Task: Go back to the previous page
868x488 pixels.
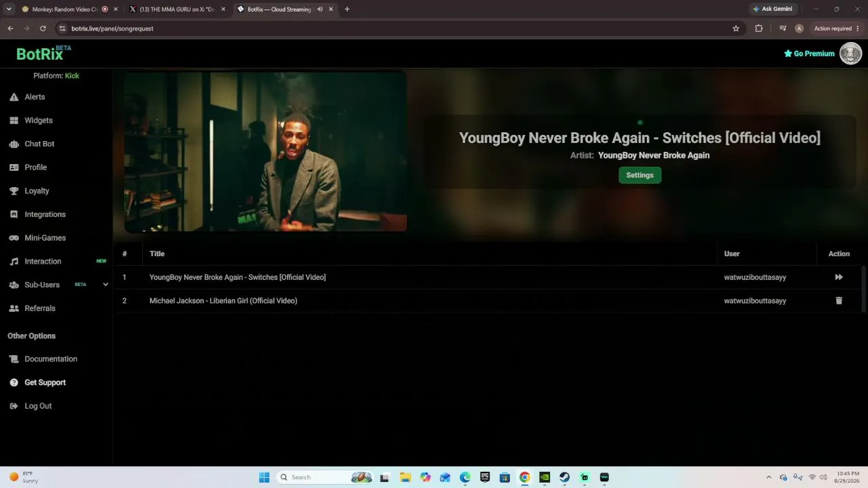Action: point(10,28)
